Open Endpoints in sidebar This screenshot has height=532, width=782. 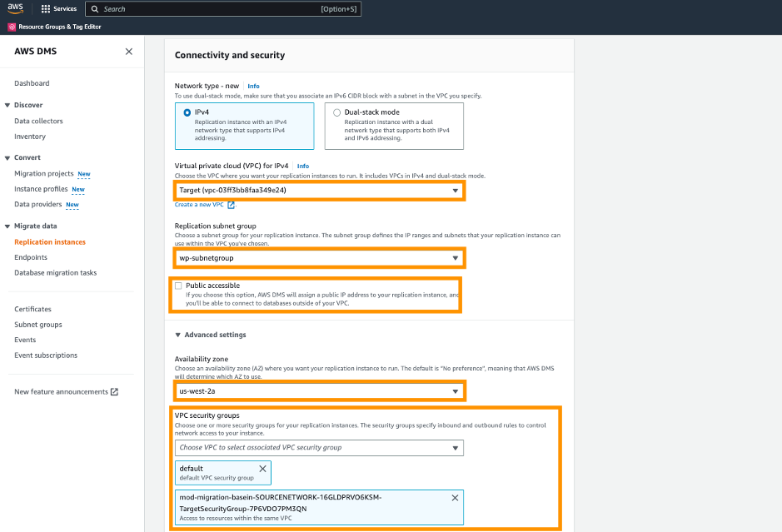pos(31,257)
